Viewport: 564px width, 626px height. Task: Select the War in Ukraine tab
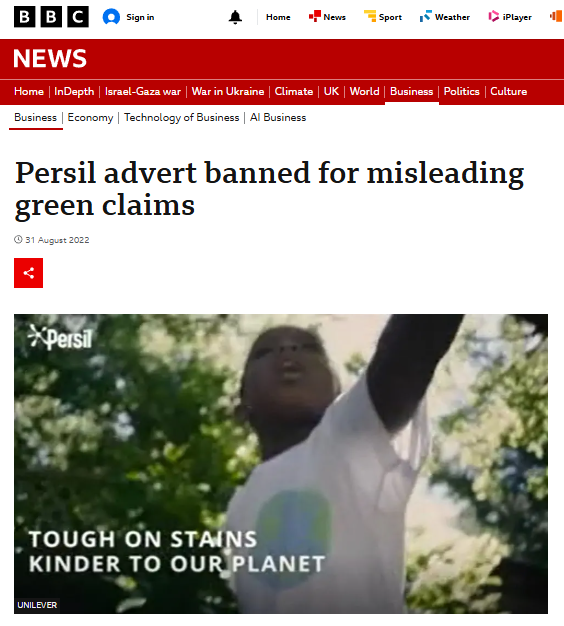228,91
